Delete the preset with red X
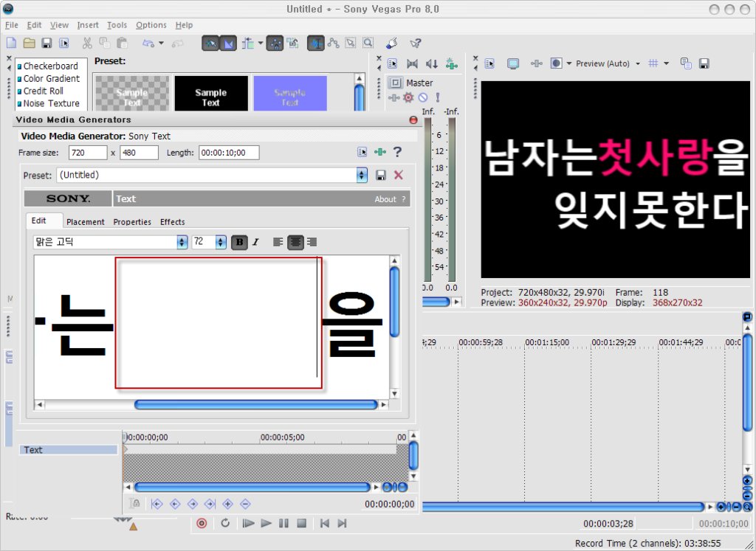The width and height of the screenshot is (756, 551). (398, 175)
